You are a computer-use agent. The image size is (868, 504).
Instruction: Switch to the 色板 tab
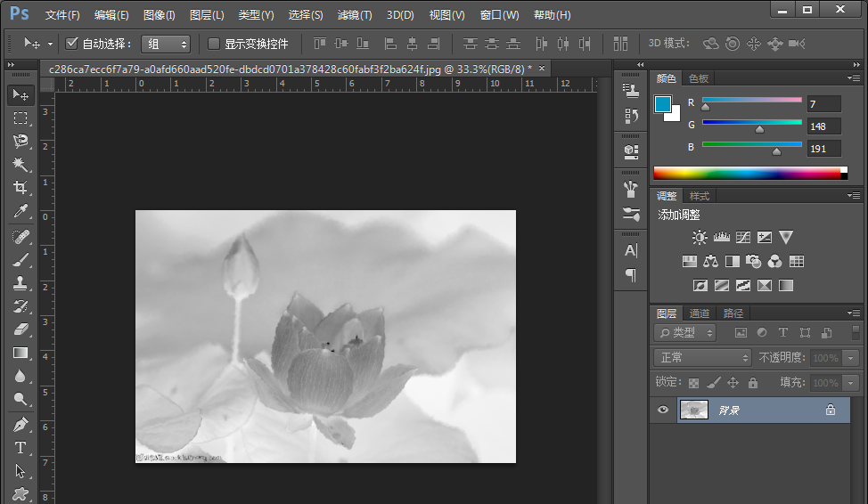point(699,79)
